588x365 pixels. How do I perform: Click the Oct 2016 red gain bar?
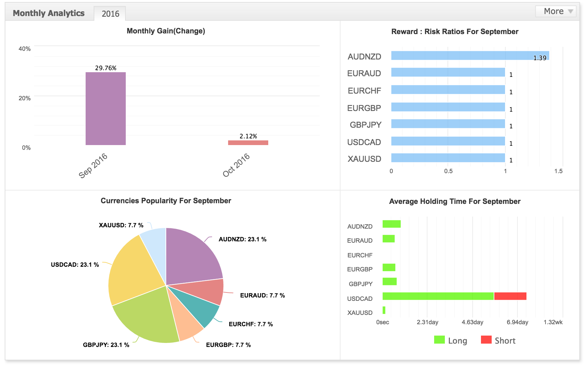[x=248, y=143]
